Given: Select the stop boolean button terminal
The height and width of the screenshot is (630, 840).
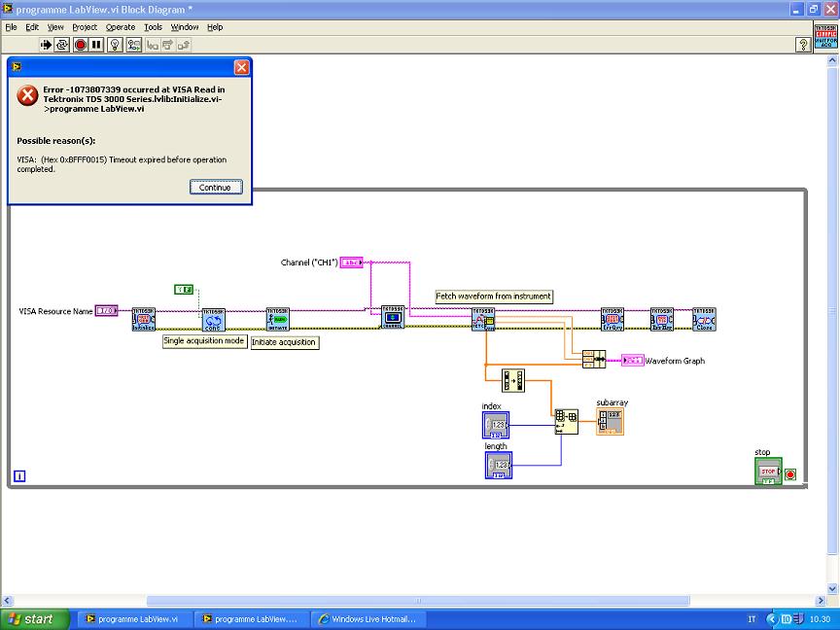Looking at the screenshot, I should pos(768,472).
